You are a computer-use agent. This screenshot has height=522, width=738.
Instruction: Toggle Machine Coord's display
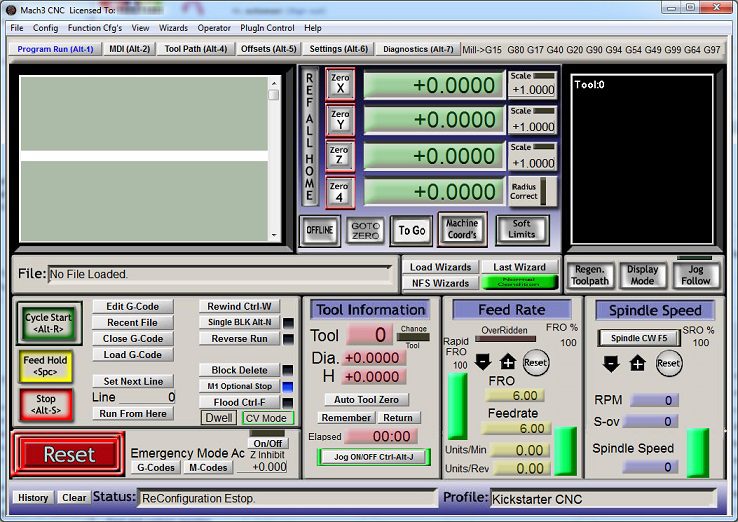tap(461, 230)
